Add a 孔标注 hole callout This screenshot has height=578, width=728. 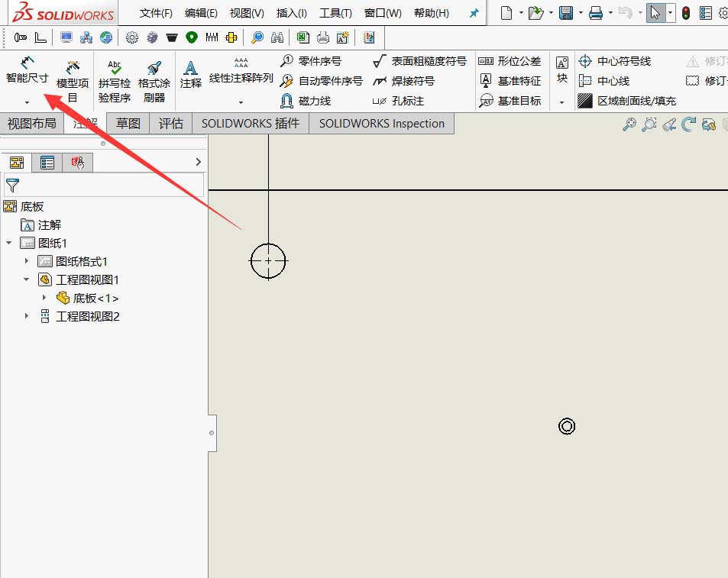pyautogui.click(x=398, y=101)
